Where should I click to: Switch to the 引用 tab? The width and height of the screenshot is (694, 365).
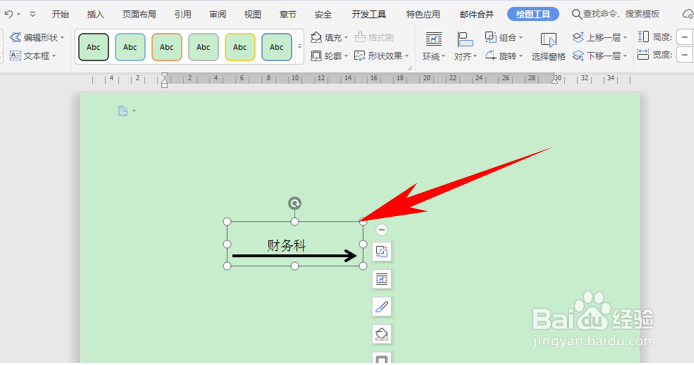point(182,14)
